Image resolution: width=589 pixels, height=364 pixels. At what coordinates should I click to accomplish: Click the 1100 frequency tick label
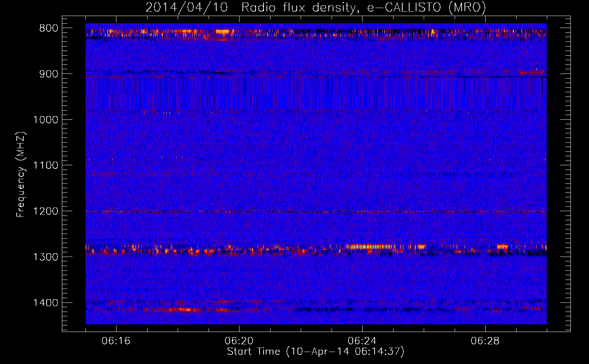coord(46,166)
